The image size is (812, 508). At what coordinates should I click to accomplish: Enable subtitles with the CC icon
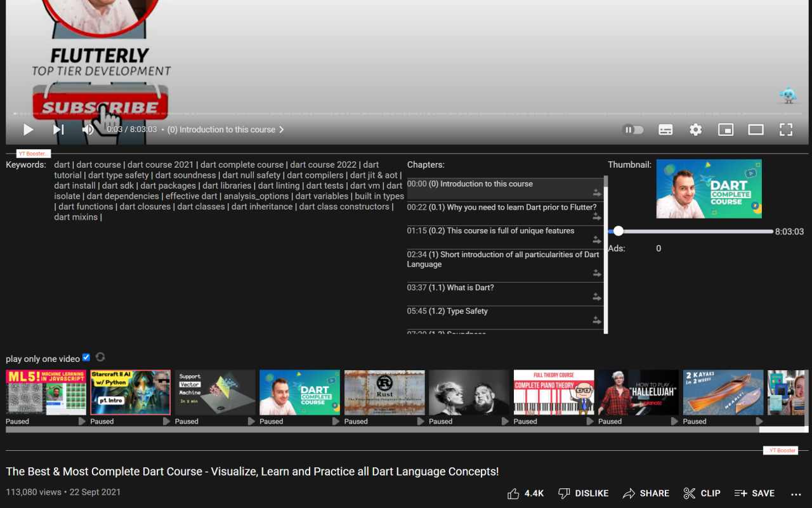click(665, 130)
